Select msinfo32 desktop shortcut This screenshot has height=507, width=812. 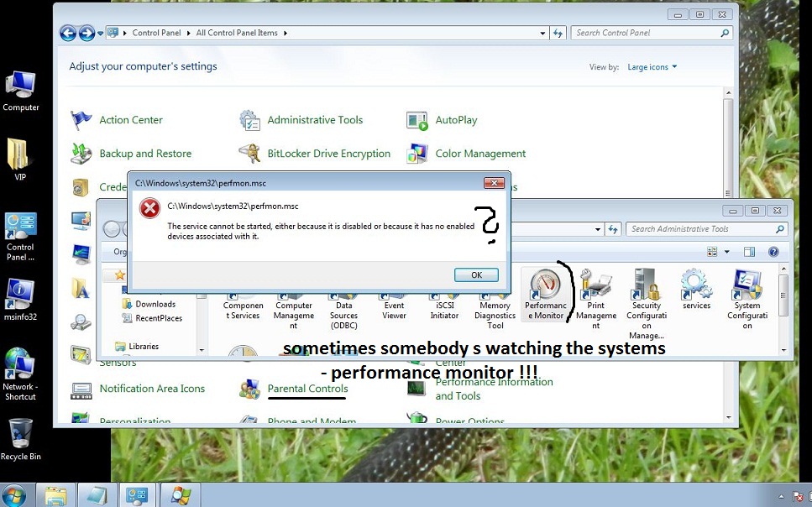point(20,300)
